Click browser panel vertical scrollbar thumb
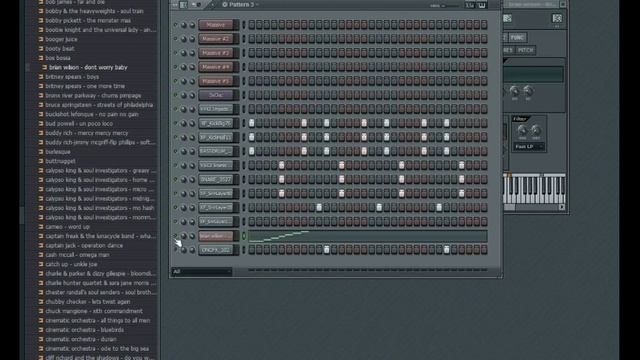 click(22, 215)
